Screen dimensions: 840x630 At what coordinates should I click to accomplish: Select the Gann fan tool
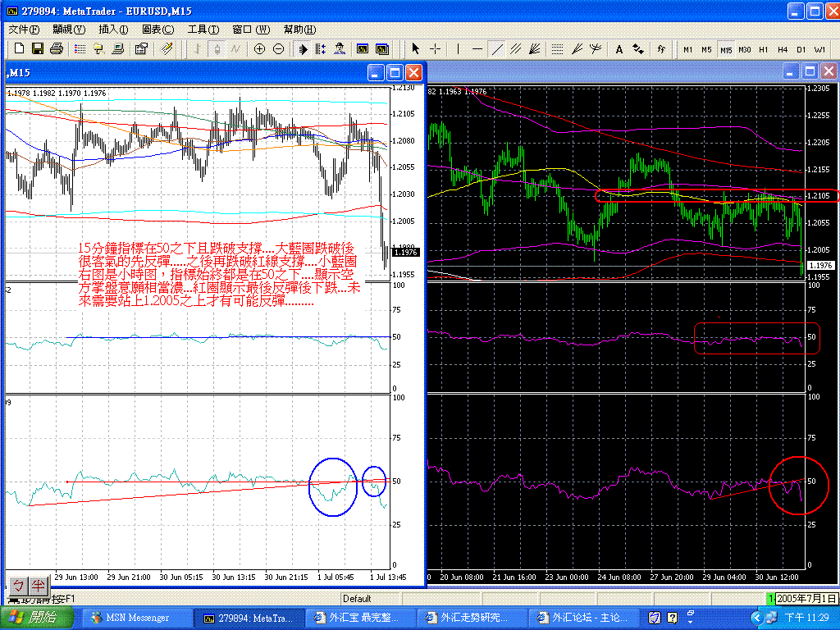(x=534, y=49)
